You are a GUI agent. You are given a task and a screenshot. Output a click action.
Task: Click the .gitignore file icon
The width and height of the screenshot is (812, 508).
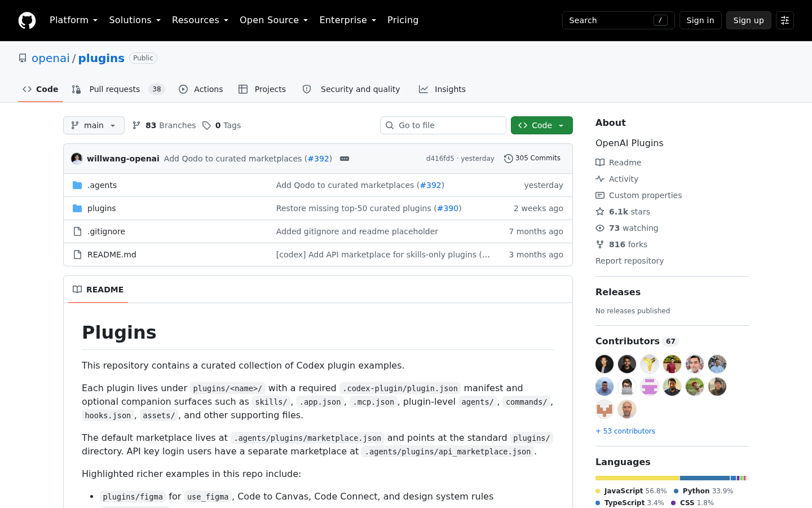pos(77,231)
